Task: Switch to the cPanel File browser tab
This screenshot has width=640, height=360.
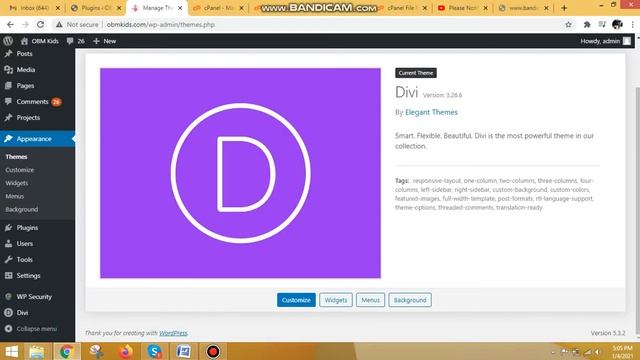Action: pos(402,8)
